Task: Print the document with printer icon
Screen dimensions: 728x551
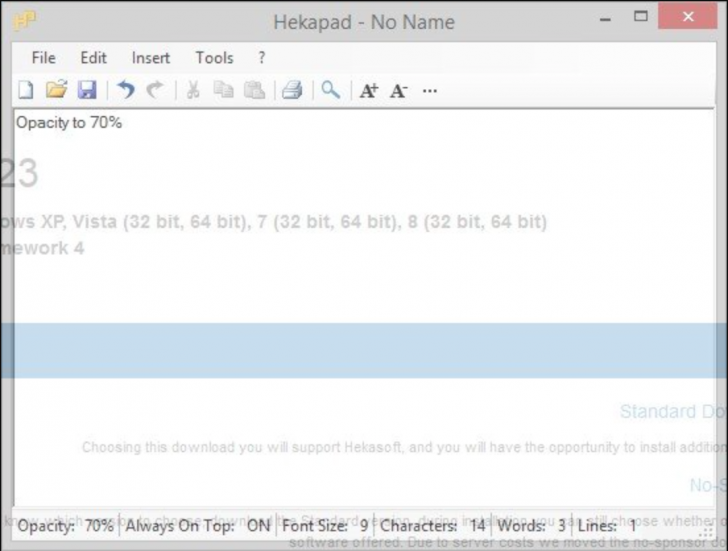Action: [292, 90]
